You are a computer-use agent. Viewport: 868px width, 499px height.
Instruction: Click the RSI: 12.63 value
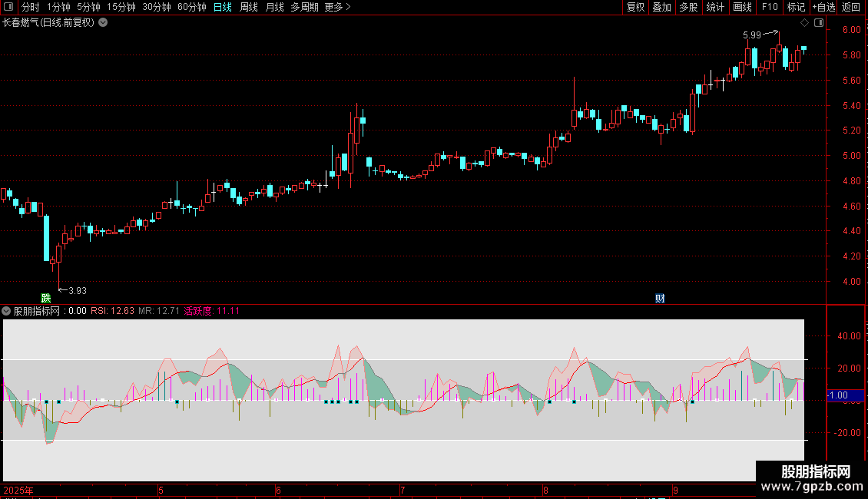point(112,311)
